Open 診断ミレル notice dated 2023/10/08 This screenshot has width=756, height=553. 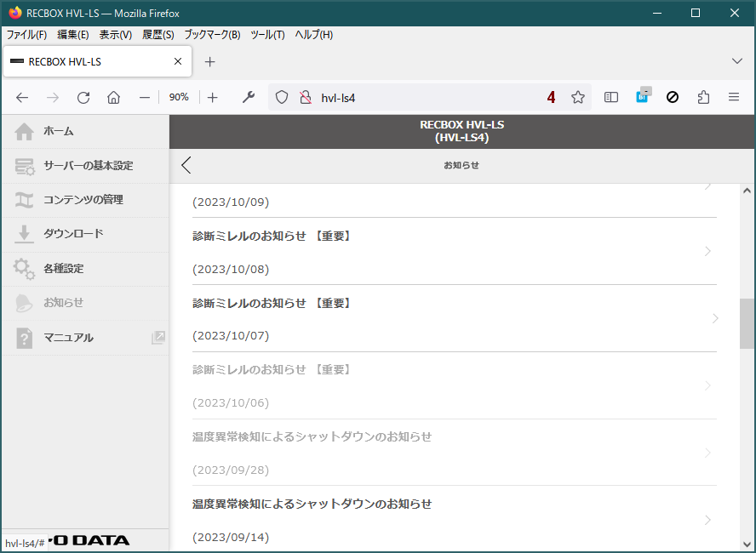[x=454, y=251]
